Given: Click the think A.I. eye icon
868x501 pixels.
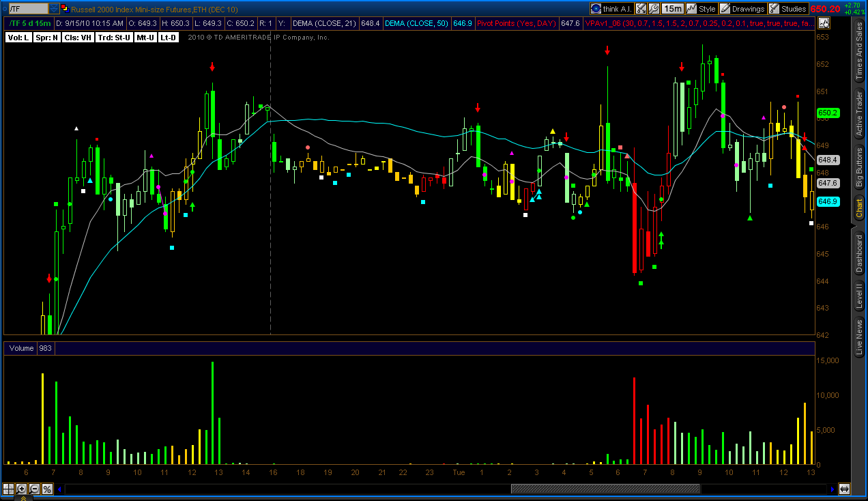Looking at the screenshot, I should point(596,9).
